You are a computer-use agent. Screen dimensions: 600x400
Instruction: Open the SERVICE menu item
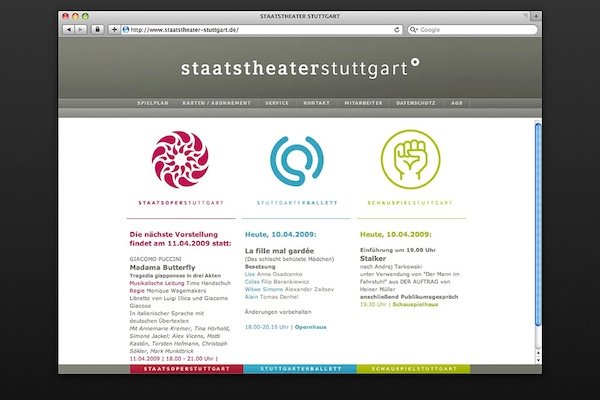coord(277,103)
